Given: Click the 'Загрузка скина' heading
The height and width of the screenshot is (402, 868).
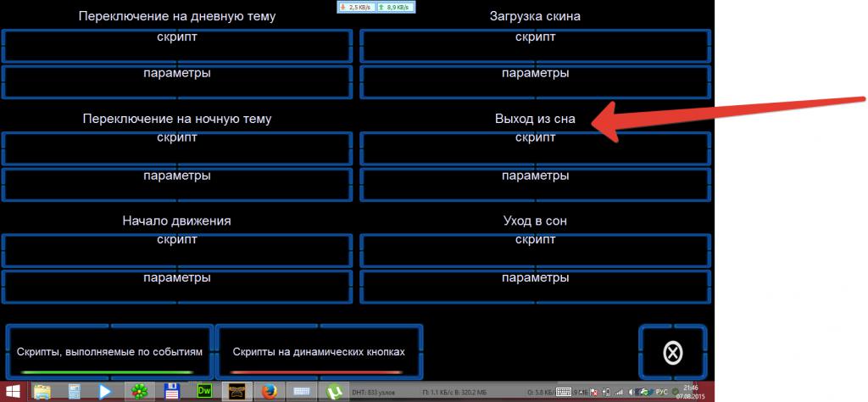Looking at the screenshot, I should [536, 16].
